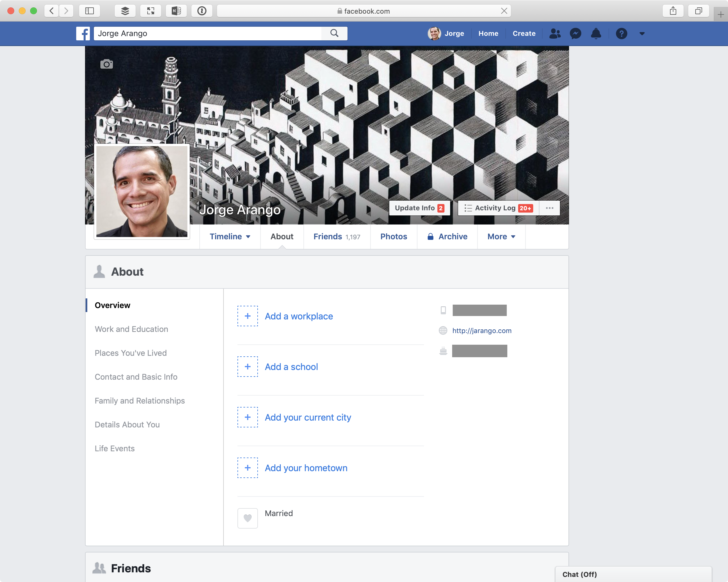Select Work and Education section
The height and width of the screenshot is (582, 728).
tap(131, 329)
